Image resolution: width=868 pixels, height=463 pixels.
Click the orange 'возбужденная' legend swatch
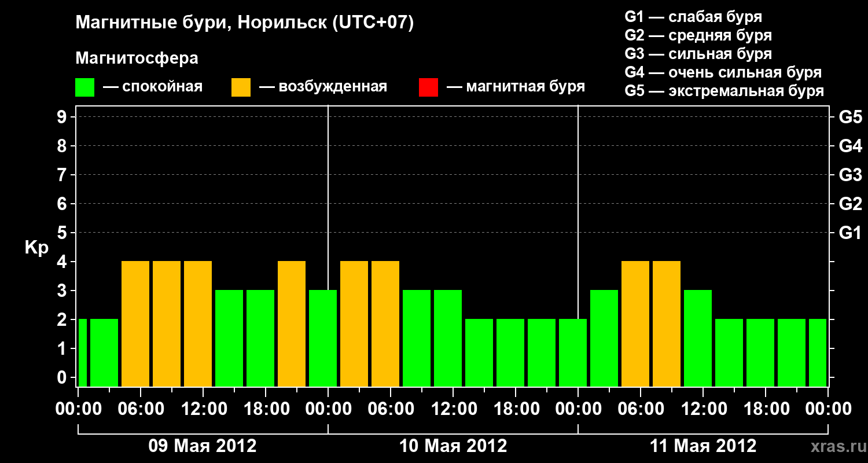(241, 87)
